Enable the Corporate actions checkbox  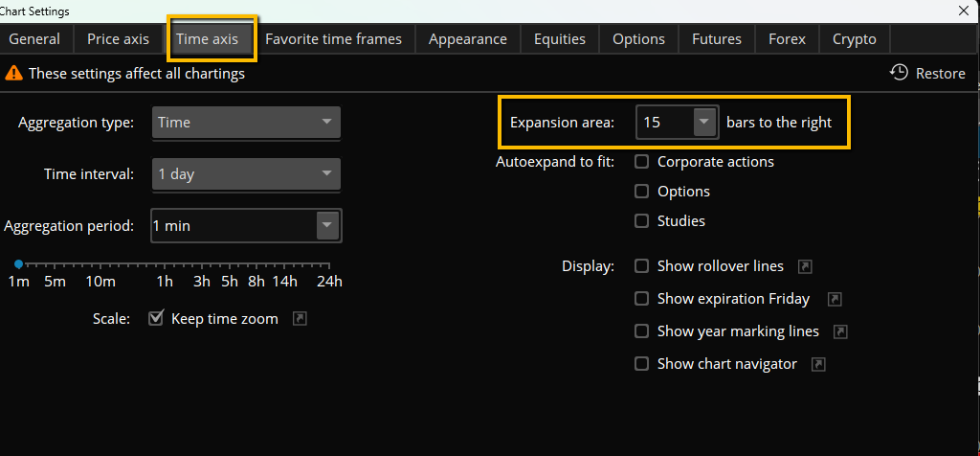pyautogui.click(x=641, y=162)
